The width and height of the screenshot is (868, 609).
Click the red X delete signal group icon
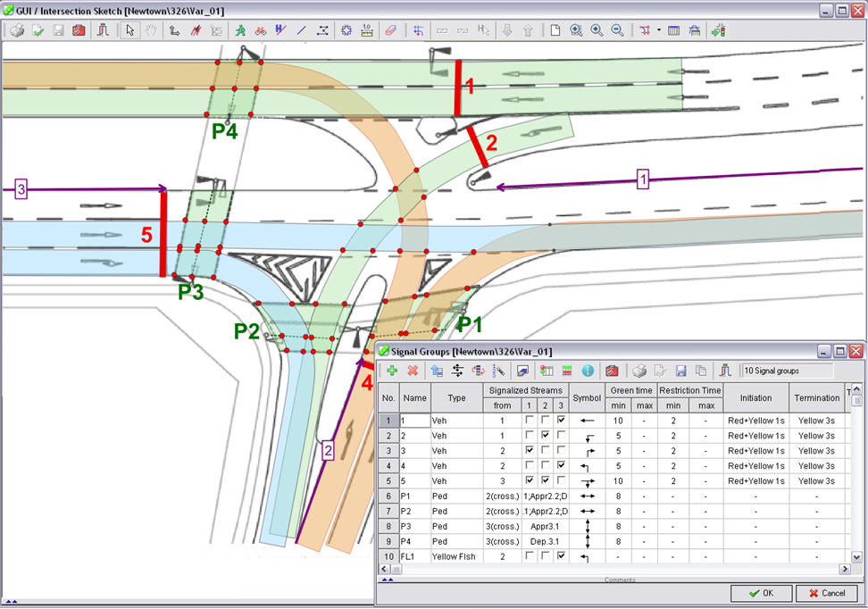coord(413,371)
